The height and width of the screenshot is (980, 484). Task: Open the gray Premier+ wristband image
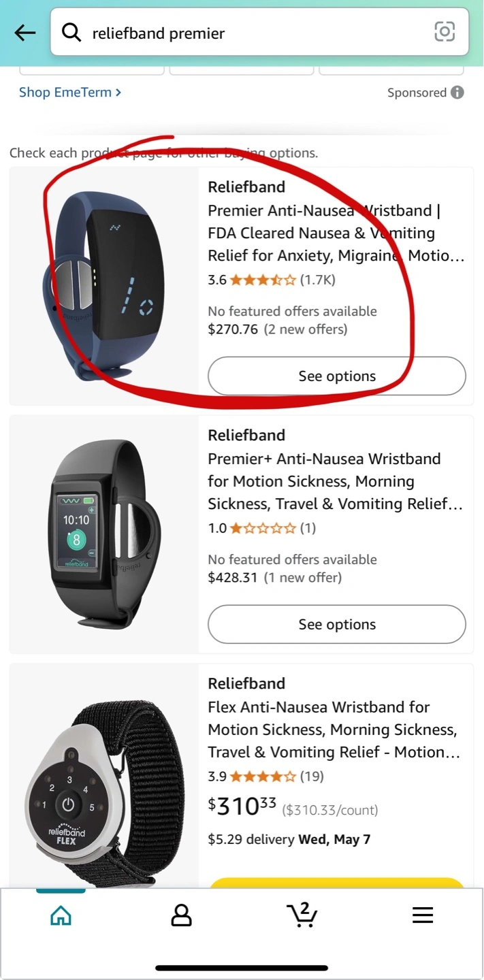(104, 534)
